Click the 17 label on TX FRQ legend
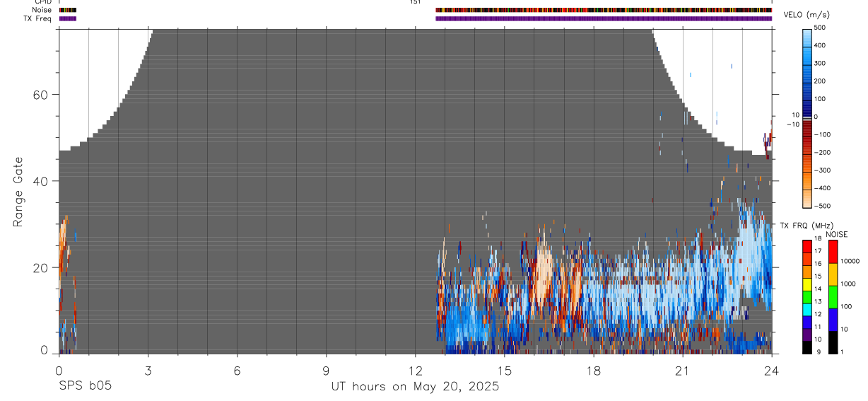Viewport: 868px width, 401px height. 818,250
